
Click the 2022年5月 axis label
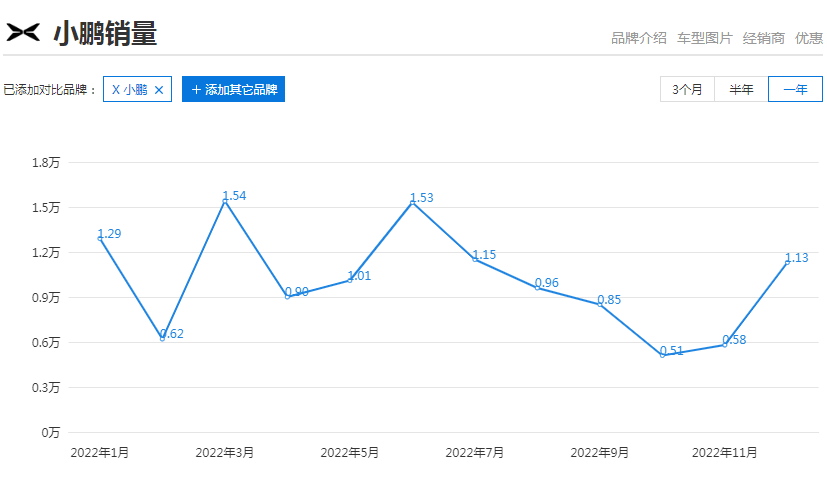coord(350,453)
